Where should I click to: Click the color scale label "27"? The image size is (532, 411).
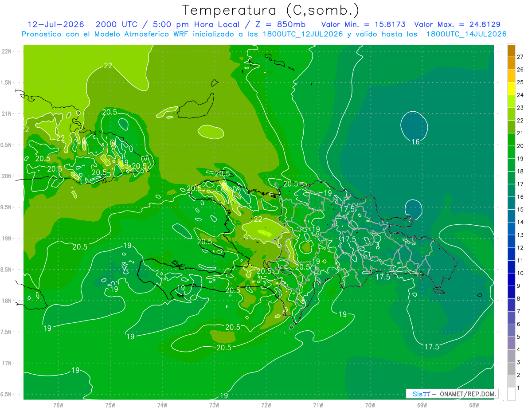pyautogui.click(x=520, y=57)
